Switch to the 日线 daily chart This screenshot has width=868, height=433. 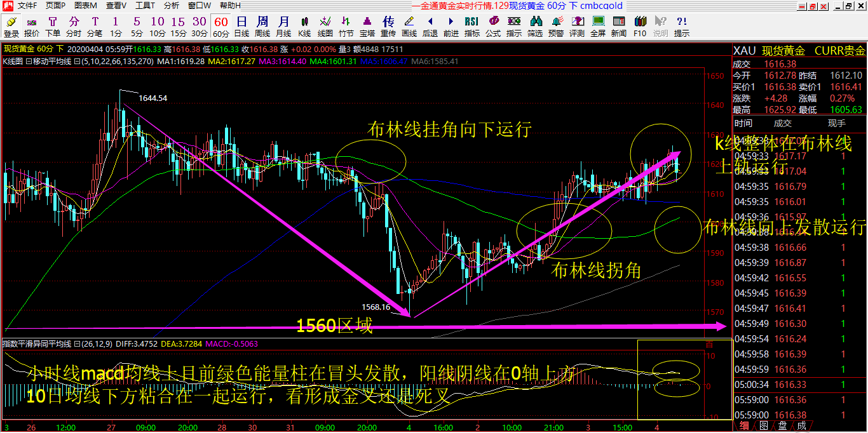click(x=241, y=27)
